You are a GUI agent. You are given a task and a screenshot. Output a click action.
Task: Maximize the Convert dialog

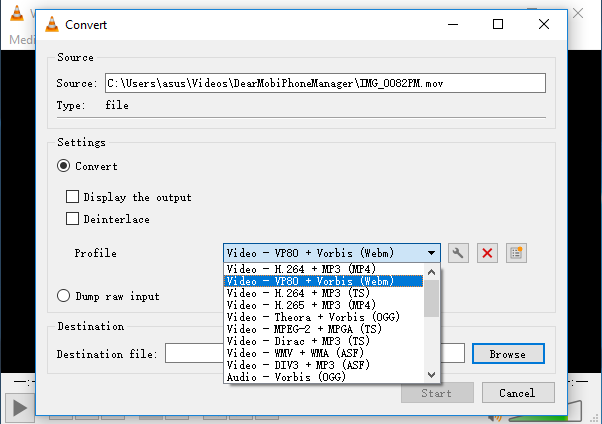point(498,24)
